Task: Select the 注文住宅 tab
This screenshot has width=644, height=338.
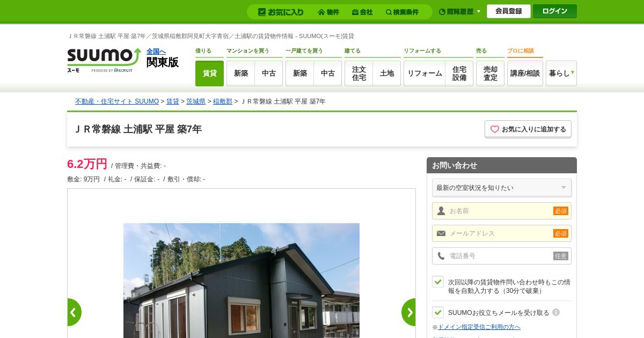Action: 358,74
